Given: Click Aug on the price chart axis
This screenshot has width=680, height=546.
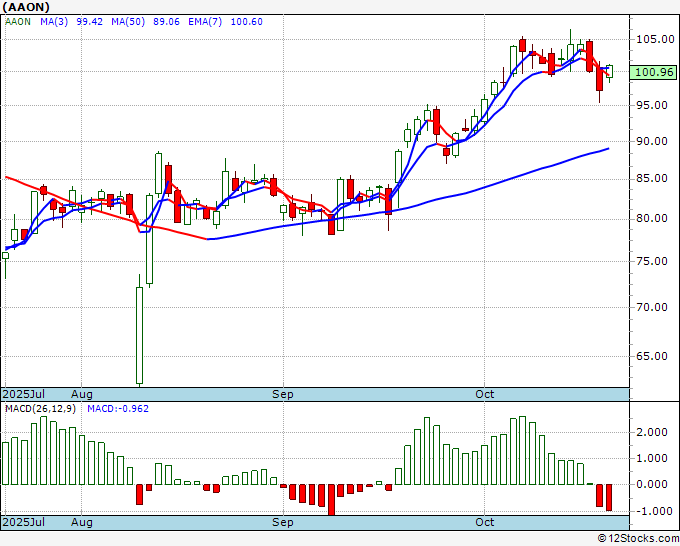Looking at the screenshot, I should coord(82,394).
